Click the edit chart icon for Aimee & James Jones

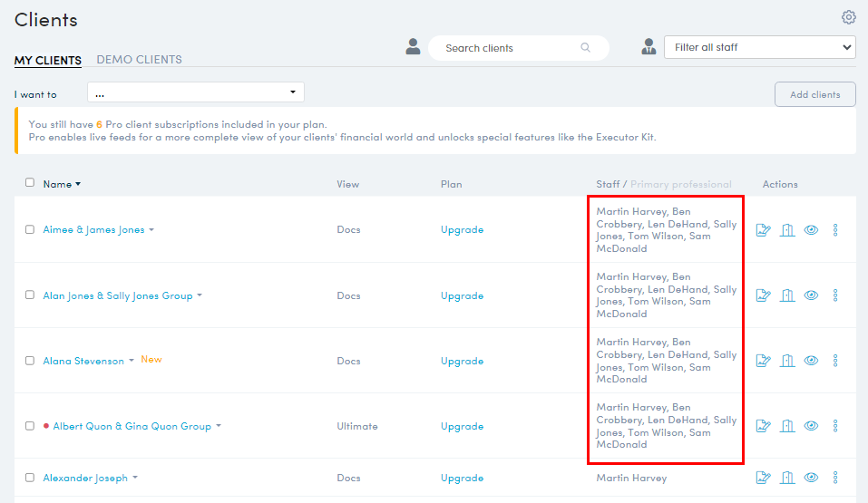pyautogui.click(x=764, y=229)
